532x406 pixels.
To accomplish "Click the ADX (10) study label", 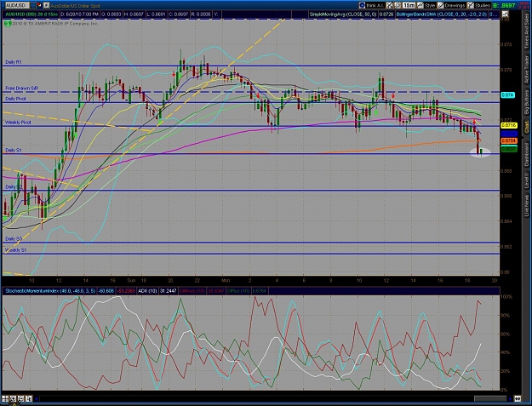I will 147,291.
